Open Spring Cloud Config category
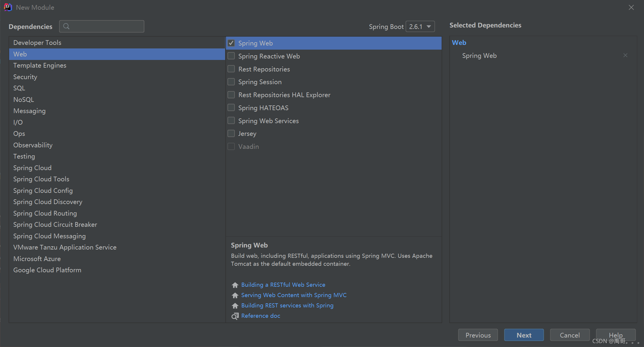Screen dimensions: 644x347 click(x=117, y=190)
